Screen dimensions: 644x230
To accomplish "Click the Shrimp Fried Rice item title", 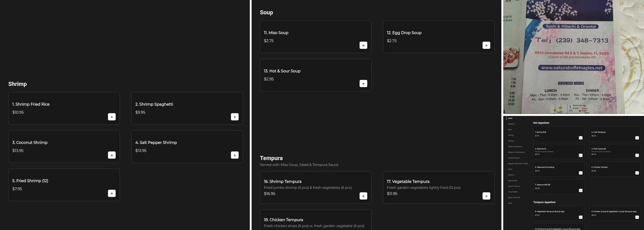I will [31, 104].
